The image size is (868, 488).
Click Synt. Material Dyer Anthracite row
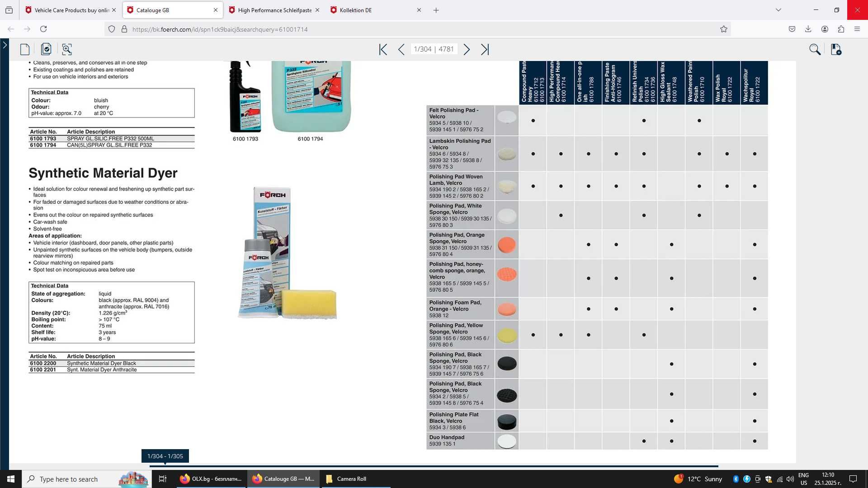tap(112, 370)
